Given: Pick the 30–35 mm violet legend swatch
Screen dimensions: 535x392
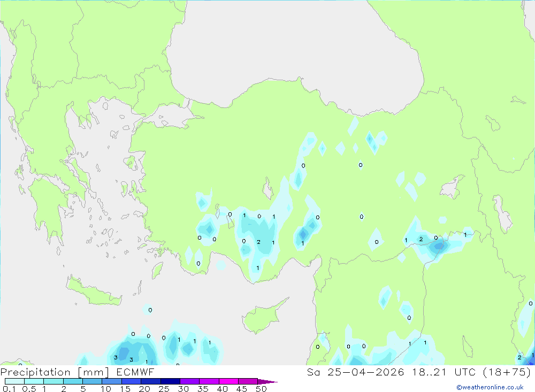Looking at the screenshot, I should point(190,381).
